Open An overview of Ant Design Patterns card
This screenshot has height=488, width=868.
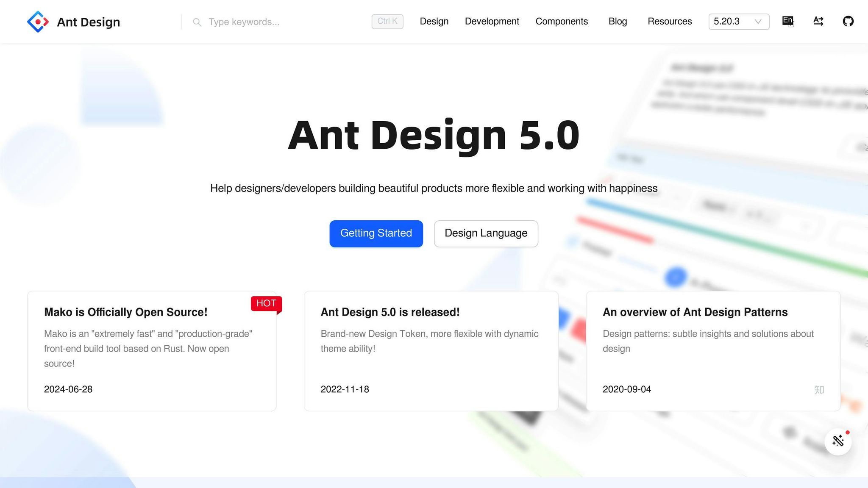point(713,351)
